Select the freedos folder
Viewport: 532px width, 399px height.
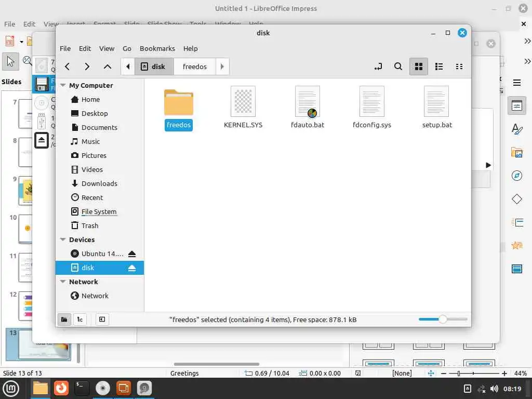pyautogui.click(x=179, y=109)
